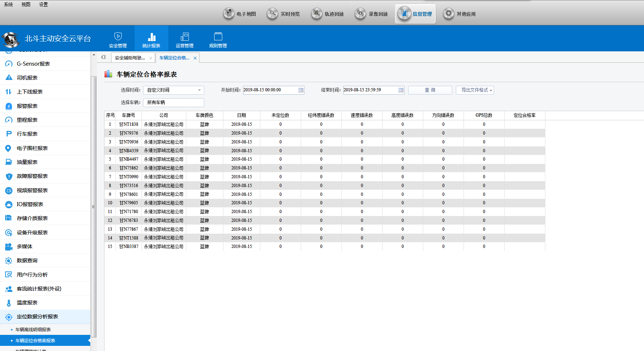Open 录像回放 video playback module
The height and width of the screenshot is (351, 644).
coord(372,14)
